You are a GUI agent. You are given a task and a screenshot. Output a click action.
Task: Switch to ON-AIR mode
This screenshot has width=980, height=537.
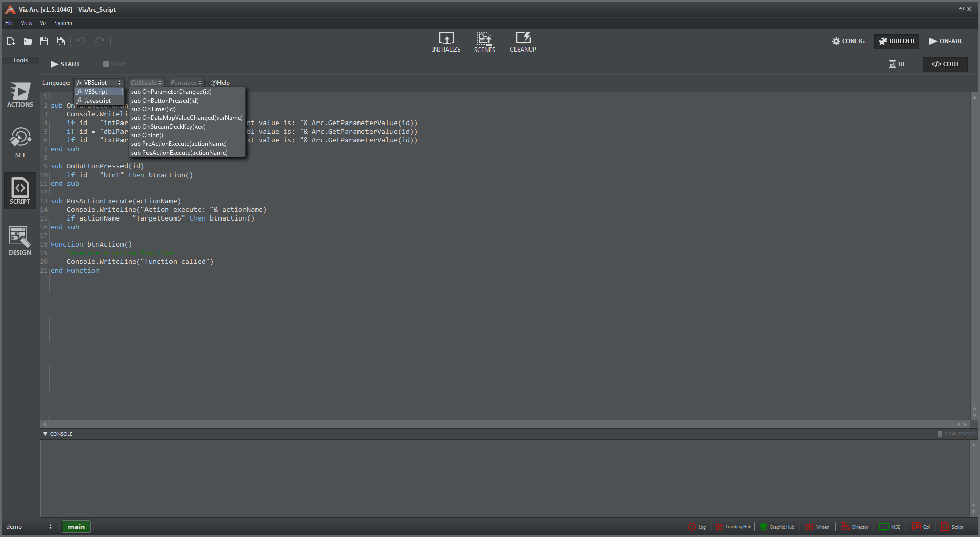pos(945,41)
